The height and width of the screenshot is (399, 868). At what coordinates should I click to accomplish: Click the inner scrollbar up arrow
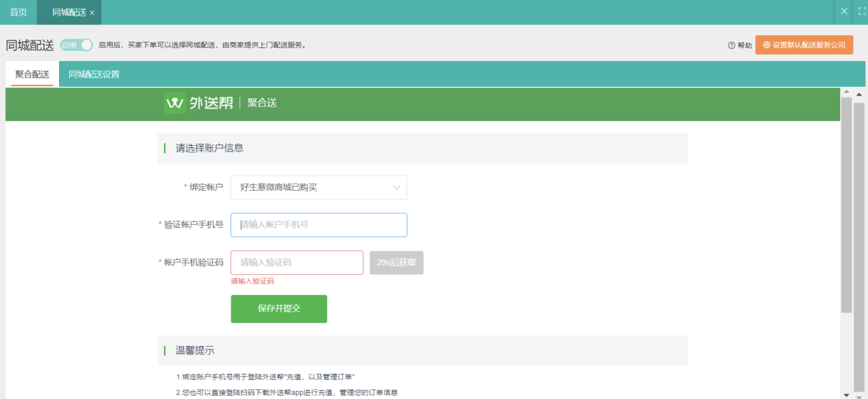tap(846, 92)
